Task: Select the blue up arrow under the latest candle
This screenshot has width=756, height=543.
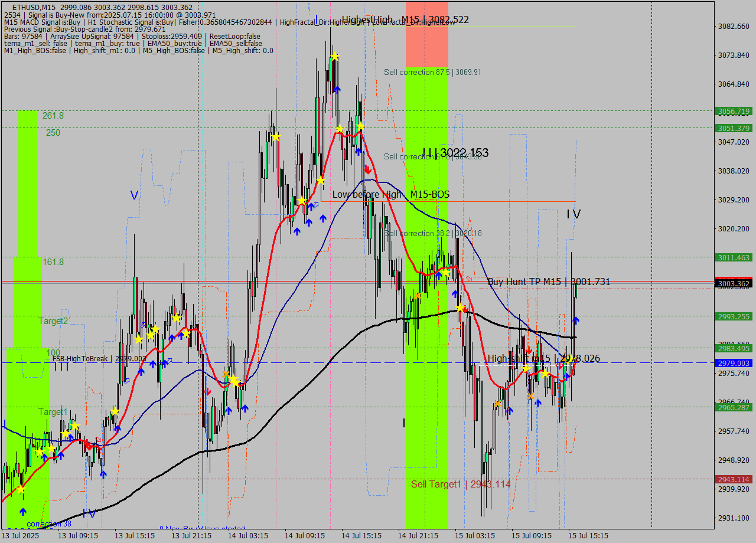Action: click(576, 320)
